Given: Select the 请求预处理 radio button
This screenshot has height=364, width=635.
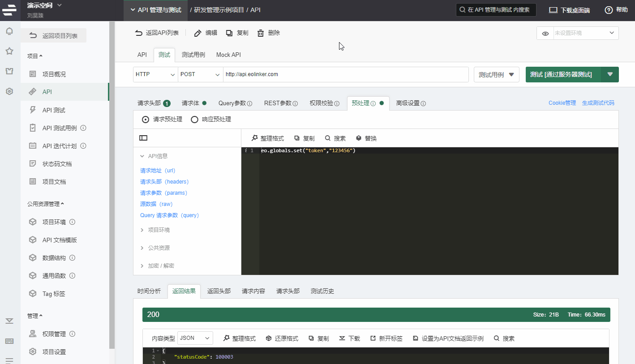Looking at the screenshot, I should click(x=146, y=120).
